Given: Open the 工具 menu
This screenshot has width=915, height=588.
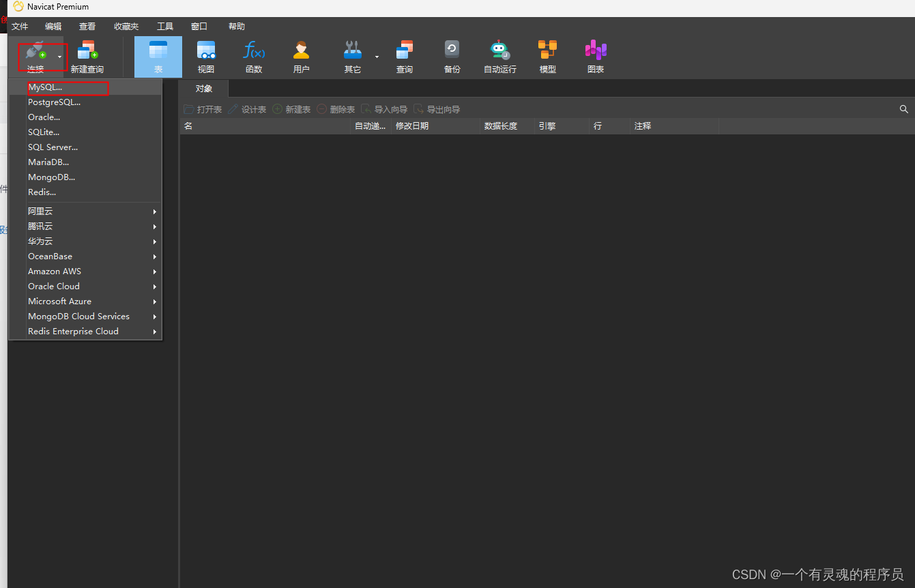Looking at the screenshot, I should [x=165, y=27].
